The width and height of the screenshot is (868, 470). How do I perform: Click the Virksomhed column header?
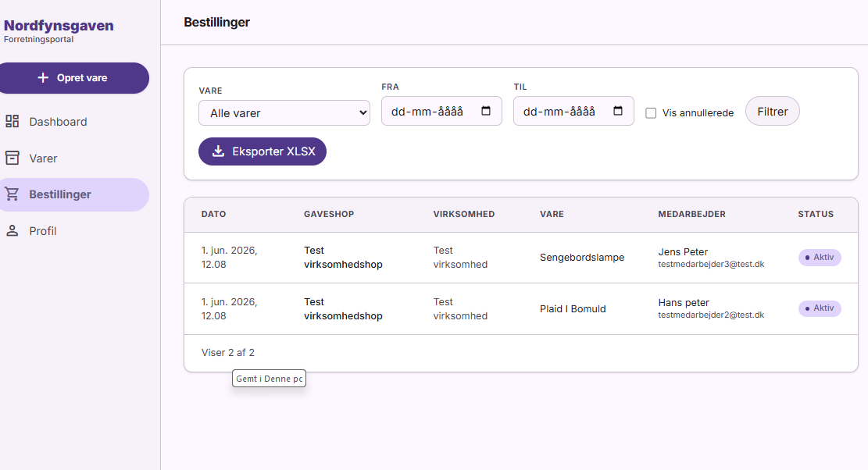(x=464, y=214)
